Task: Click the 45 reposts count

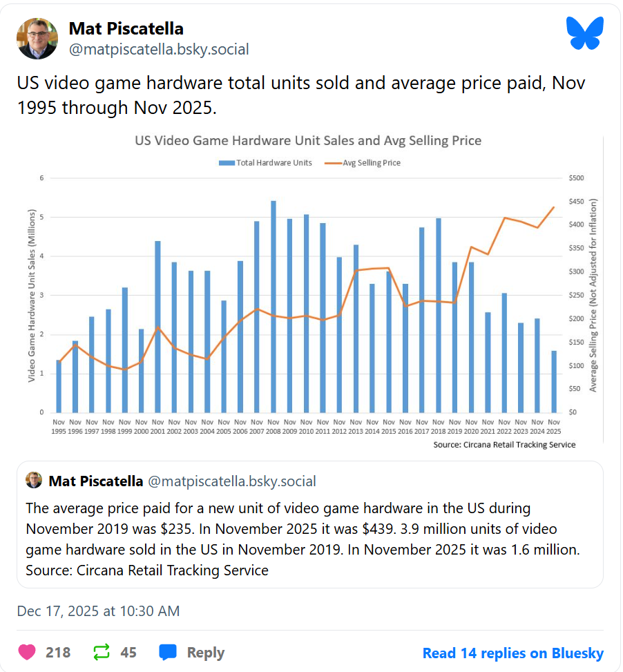Action: (128, 653)
